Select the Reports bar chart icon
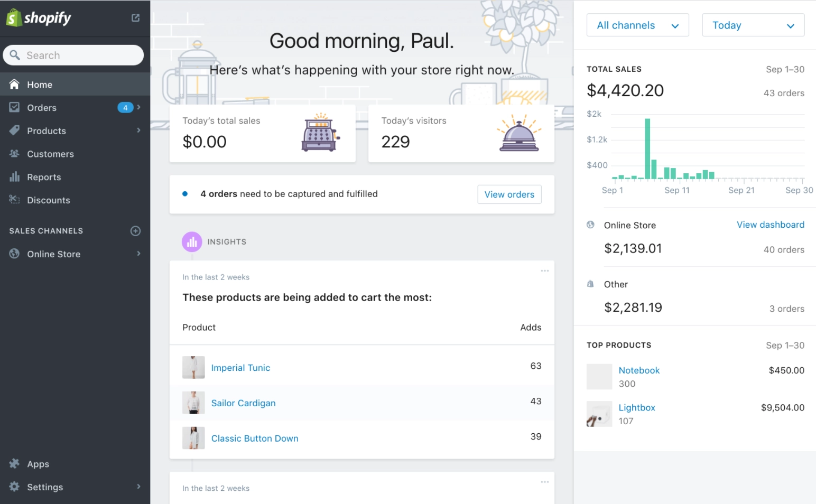 [x=14, y=176]
